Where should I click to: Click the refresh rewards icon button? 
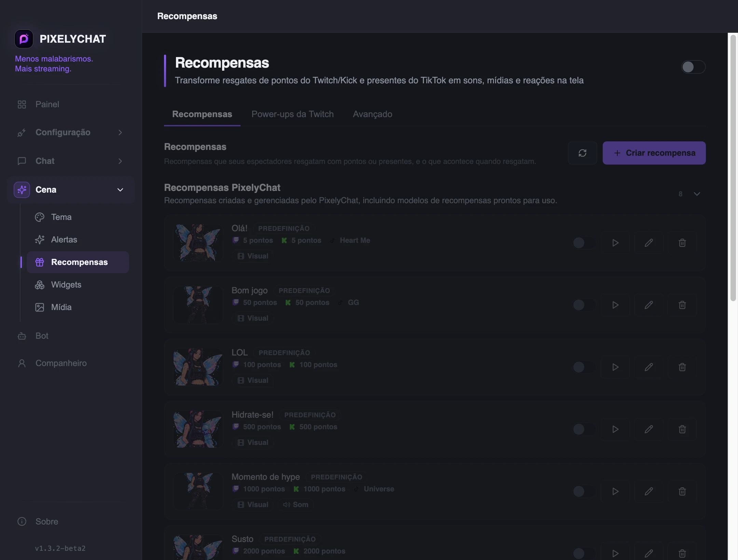tap(583, 153)
